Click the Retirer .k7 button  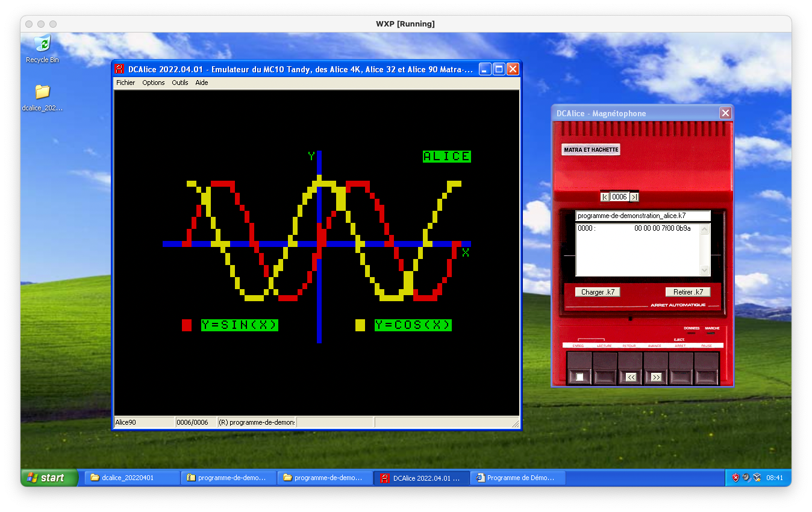[688, 292]
